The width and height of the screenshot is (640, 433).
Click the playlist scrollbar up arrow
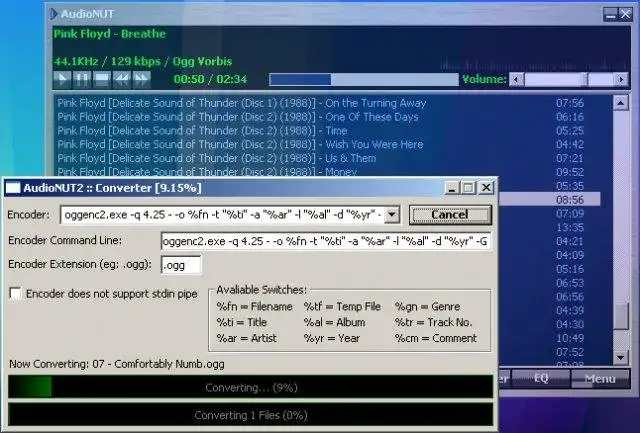point(620,103)
